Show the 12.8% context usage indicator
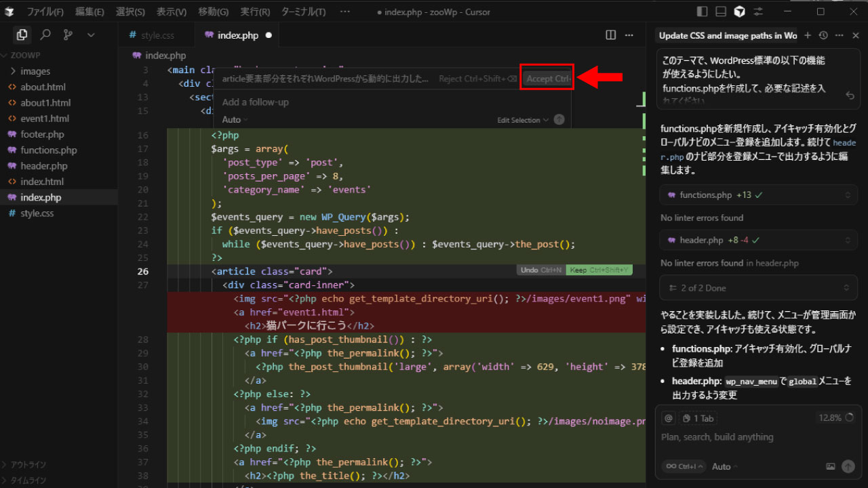This screenshot has width=868, height=488. (x=837, y=418)
